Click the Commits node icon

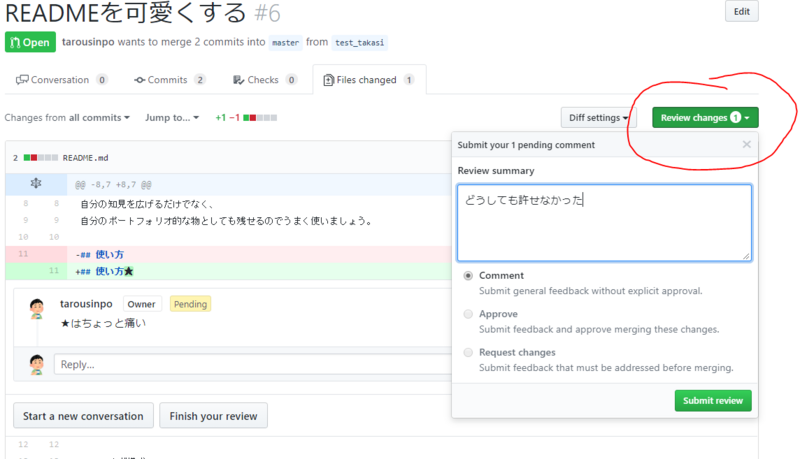pyautogui.click(x=139, y=80)
